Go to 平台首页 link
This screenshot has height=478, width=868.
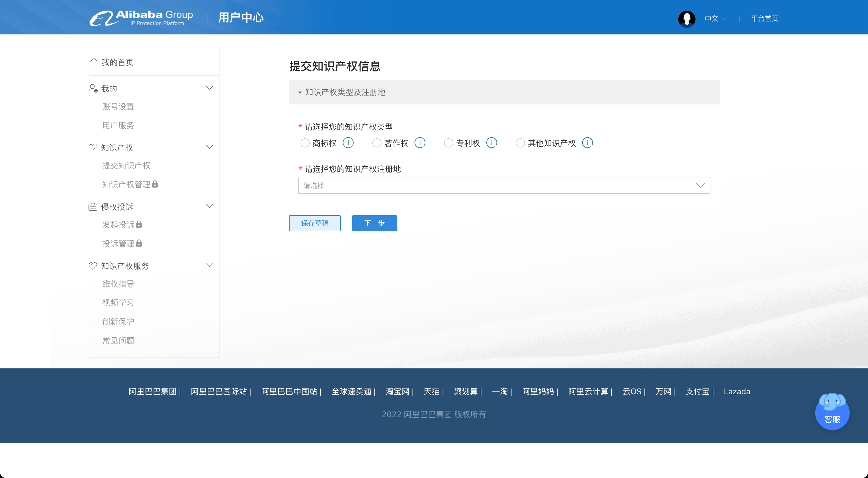764,19
